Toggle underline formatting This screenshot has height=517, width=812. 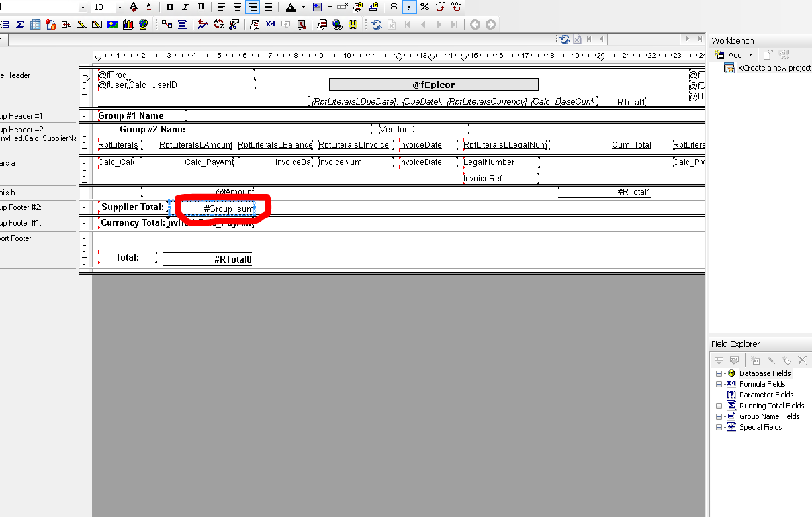click(x=201, y=7)
